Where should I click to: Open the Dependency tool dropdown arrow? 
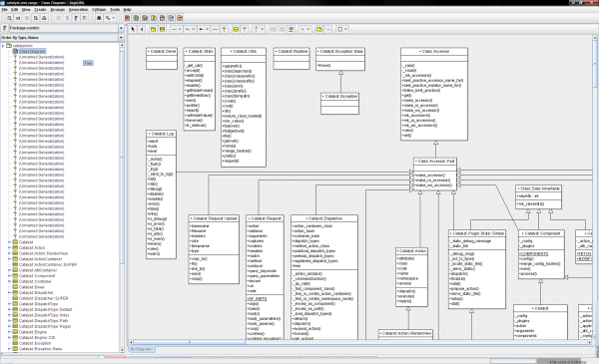click(x=262, y=29)
